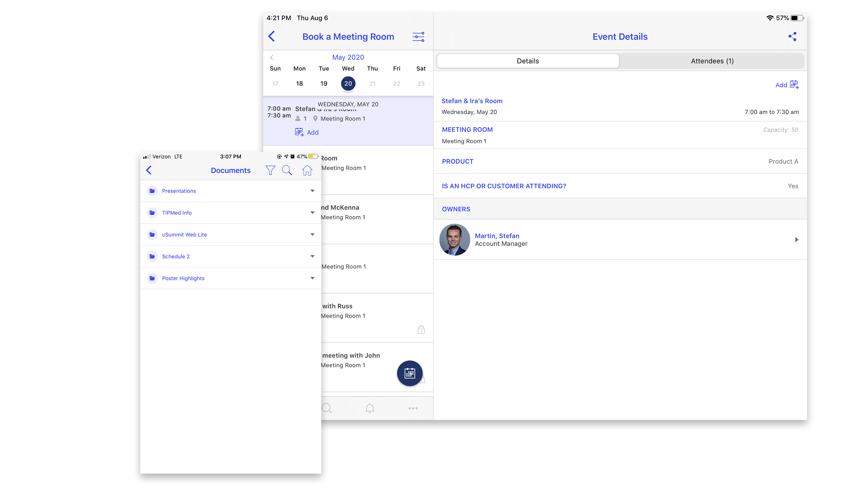
Task: Go back from Book a Meeting Room
Action: click(x=272, y=36)
